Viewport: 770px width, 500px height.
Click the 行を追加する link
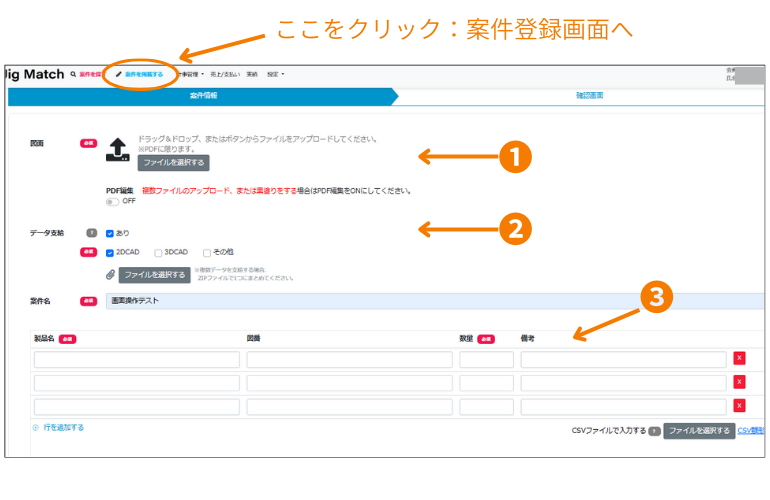pyautogui.click(x=63, y=427)
